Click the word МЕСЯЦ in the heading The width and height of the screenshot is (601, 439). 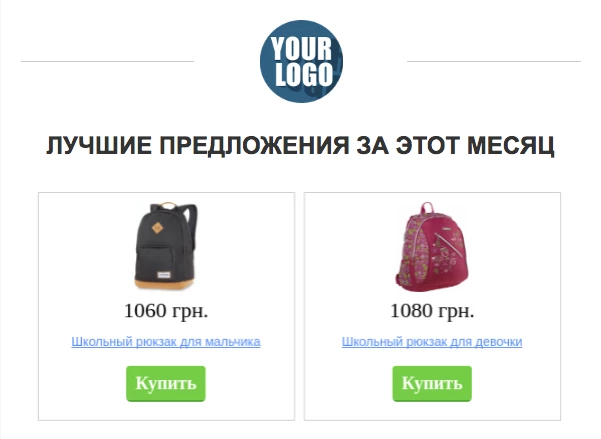tap(511, 146)
